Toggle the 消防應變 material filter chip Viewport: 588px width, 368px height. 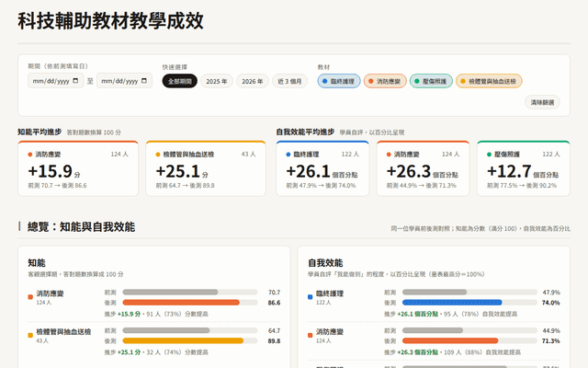coord(385,81)
